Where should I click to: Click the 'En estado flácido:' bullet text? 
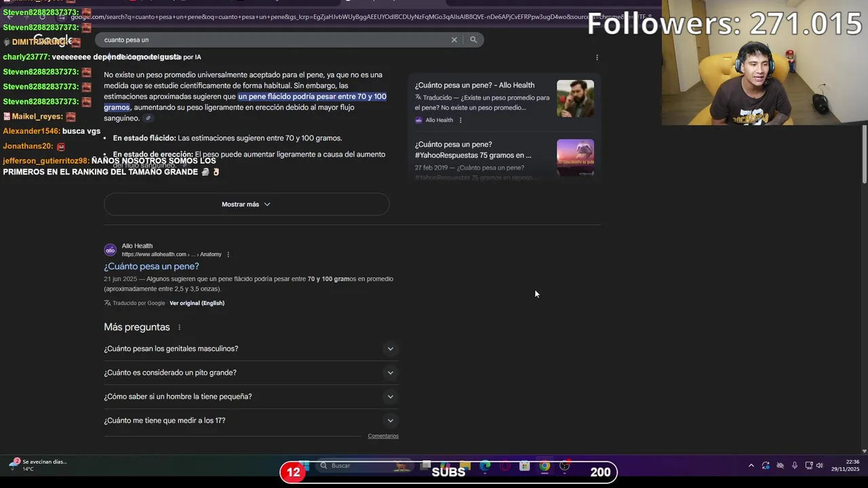[x=144, y=138]
